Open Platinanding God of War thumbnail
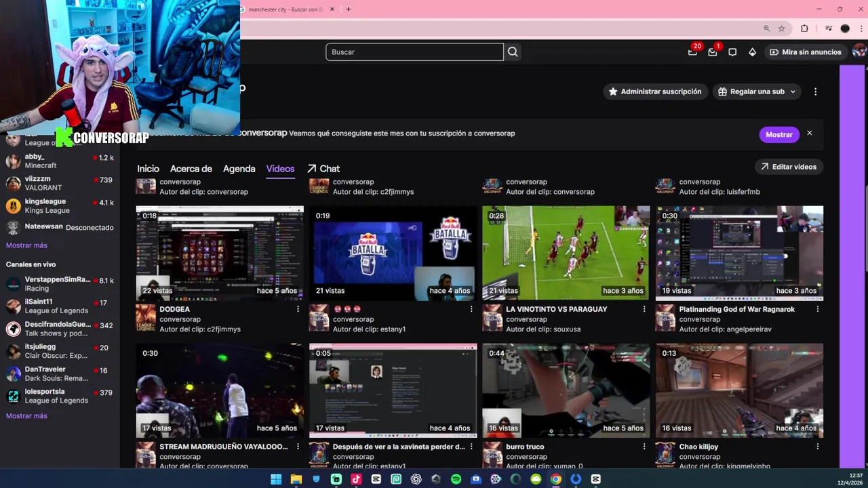868x488 pixels. pos(739,253)
